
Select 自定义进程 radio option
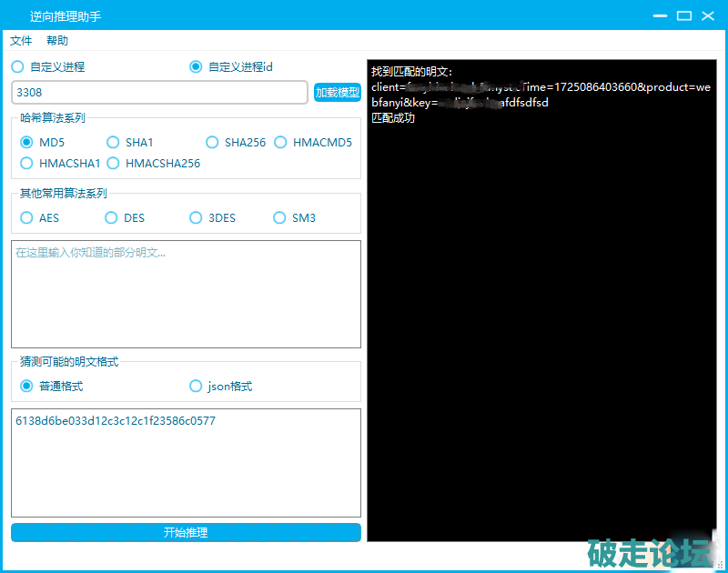pyautogui.click(x=18, y=67)
